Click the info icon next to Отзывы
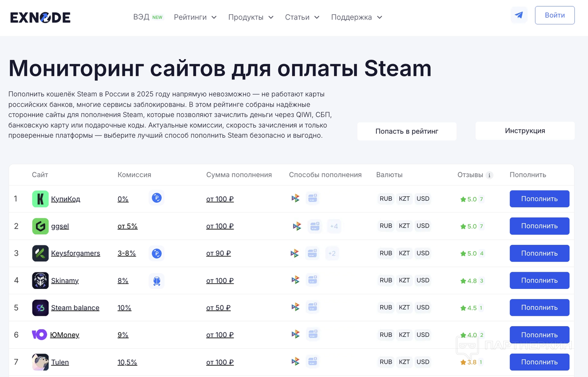The height and width of the screenshot is (377, 588). coord(489,175)
